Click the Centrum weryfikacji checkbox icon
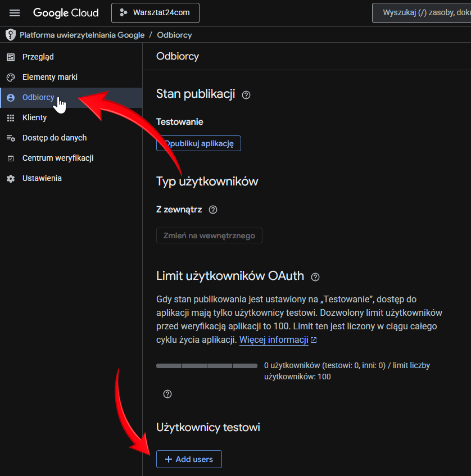 pyautogui.click(x=10, y=158)
